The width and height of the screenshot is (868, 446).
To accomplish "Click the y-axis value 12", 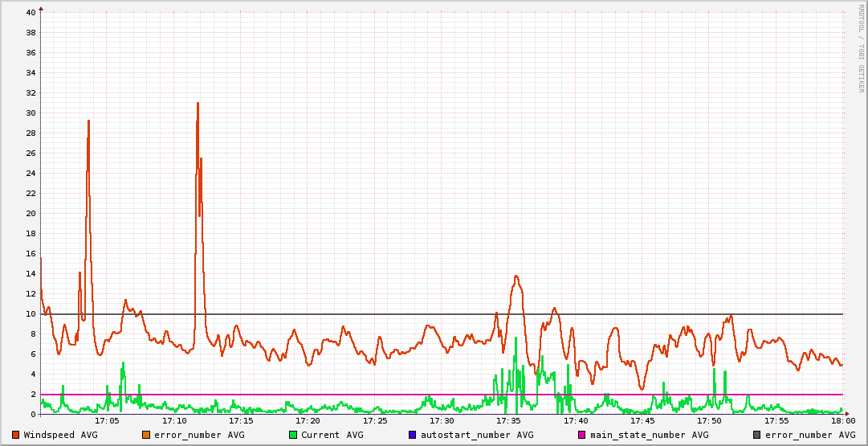I will pyautogui.click(x=31, y=293).
